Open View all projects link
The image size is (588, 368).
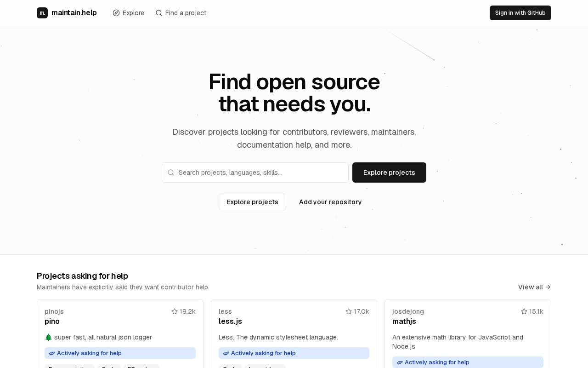pyautogui.click(x=534, y=287)
